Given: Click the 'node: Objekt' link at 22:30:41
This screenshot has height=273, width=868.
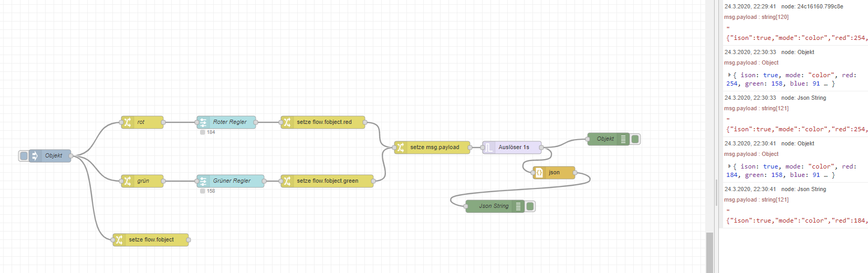Looking at the screenshot, I should pyautogui.click(x=798, y=144).
